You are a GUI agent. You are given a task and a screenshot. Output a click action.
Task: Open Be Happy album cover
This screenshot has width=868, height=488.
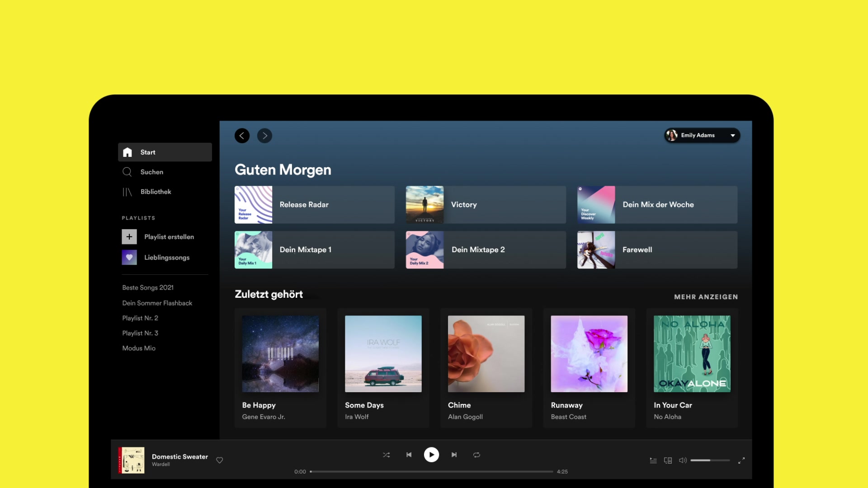[x=280, y=354]
